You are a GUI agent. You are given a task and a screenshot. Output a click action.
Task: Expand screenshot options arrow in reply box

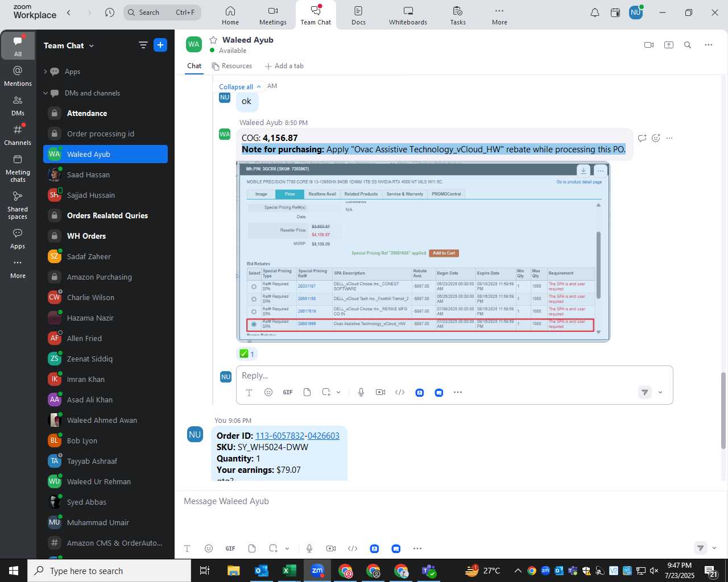pyautogui.click(x=338, y=392)
